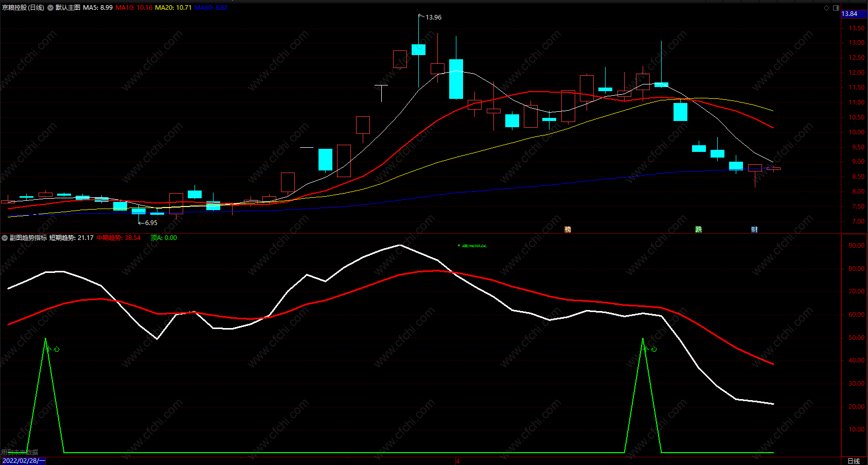
Task: Click the 日线 period label at bottom right
Action: pyautogui.click(x=854, y=461)
